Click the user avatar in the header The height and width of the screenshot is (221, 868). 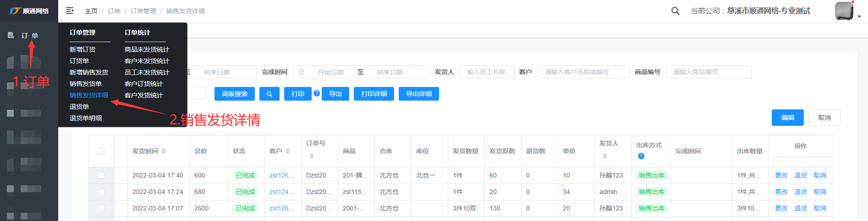tap(844, 11)
